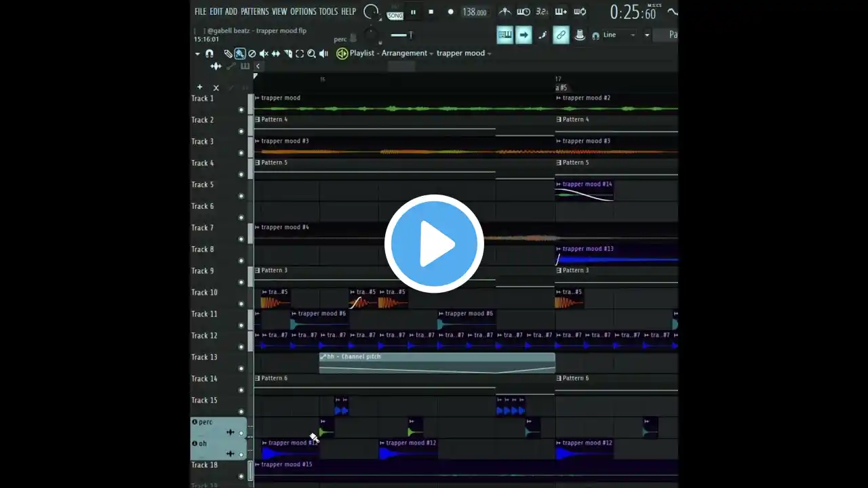Screen dimensions: 868x488
Task: Open hh - Channel pitch clip menu
Action: tap(323, 357)
